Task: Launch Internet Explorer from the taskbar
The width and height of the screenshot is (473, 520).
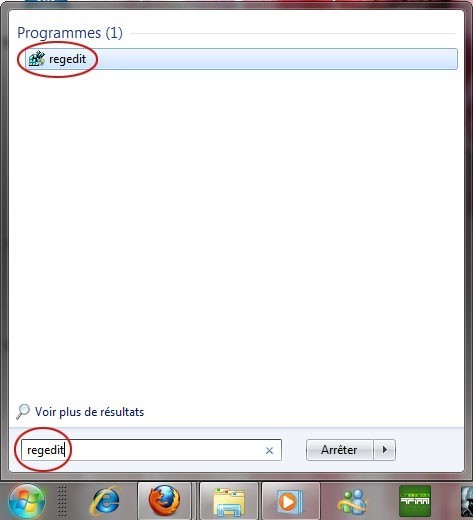Action: click(105, 501)
